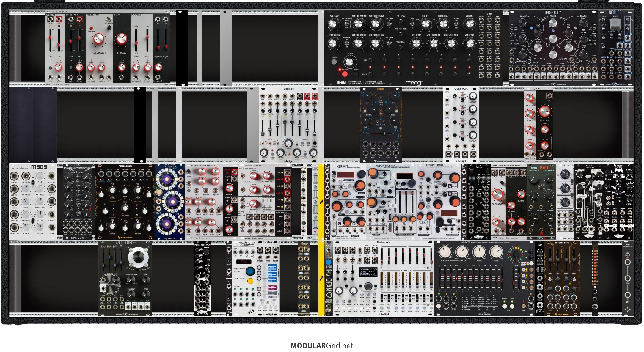Click the Metropolix CTRL 2 knob
This screenshot has width=644, height=352.
click(353, 290)
